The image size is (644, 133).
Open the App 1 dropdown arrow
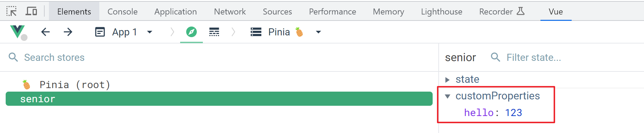pyautogui.click(x=150, y=32)
